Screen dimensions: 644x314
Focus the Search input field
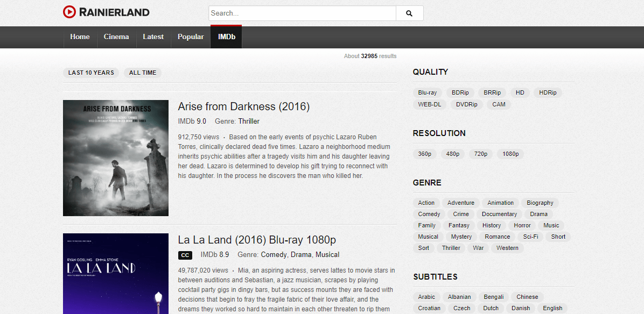(302, 13)
